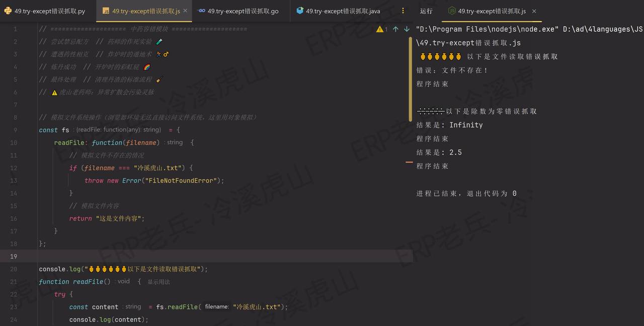644x326 pixels.
Task: Click the up arrow to jump to previous problem
Action: pos(397,29)
